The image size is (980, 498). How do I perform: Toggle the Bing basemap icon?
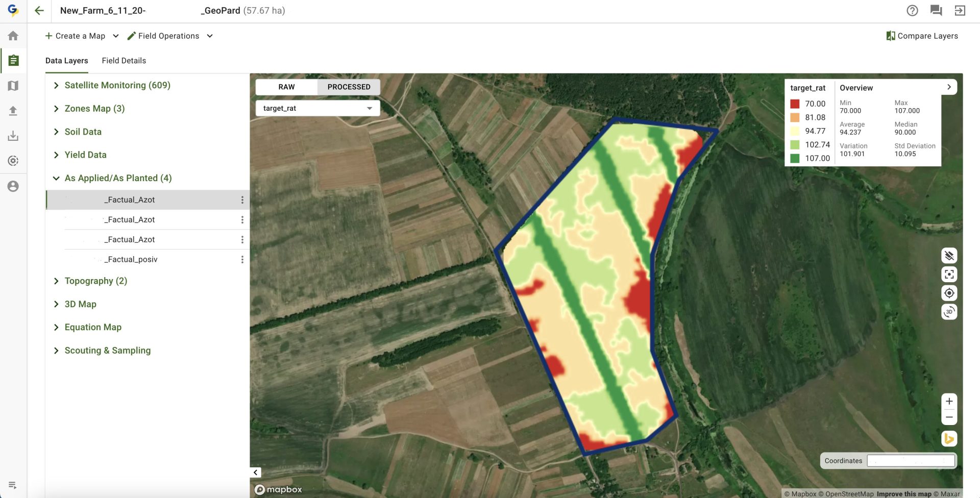pos(949,439)
